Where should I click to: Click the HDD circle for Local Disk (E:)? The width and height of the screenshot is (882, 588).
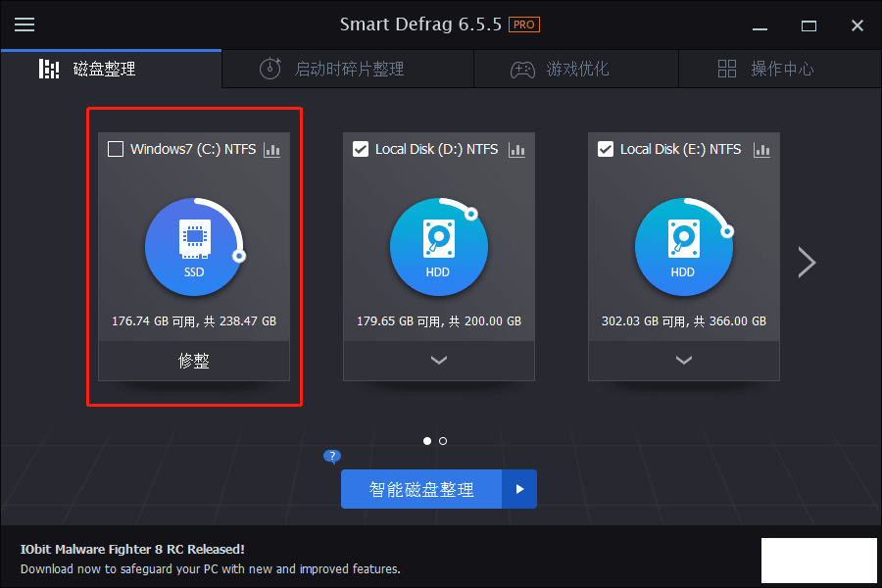[684, 246]
